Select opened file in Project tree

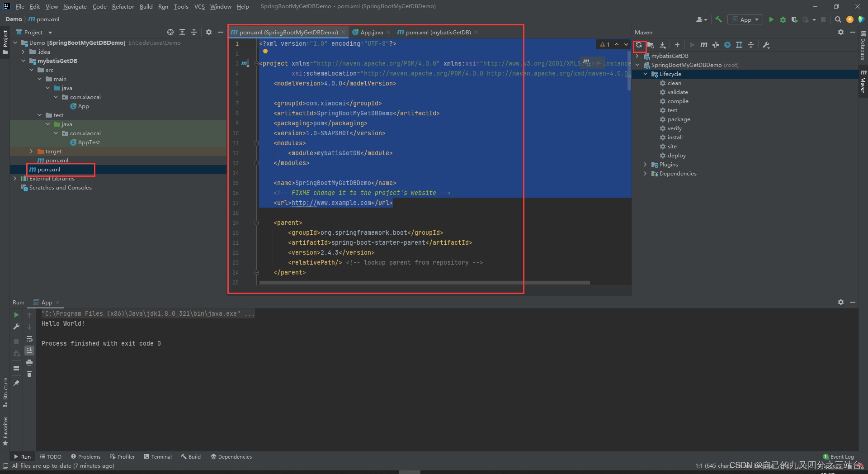[170, 32]
